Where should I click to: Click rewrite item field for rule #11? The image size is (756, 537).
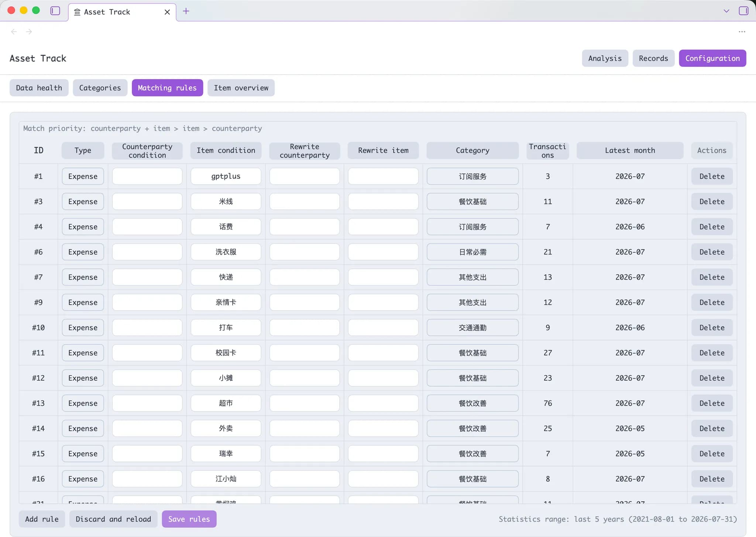tap(383, 353)
